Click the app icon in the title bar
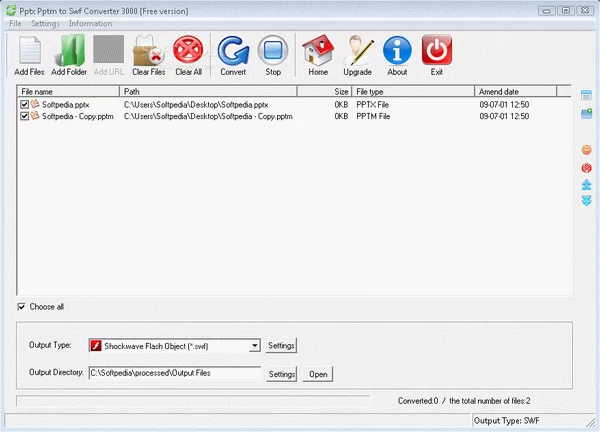Screen dimensions: 600x432 pos(11,10)
